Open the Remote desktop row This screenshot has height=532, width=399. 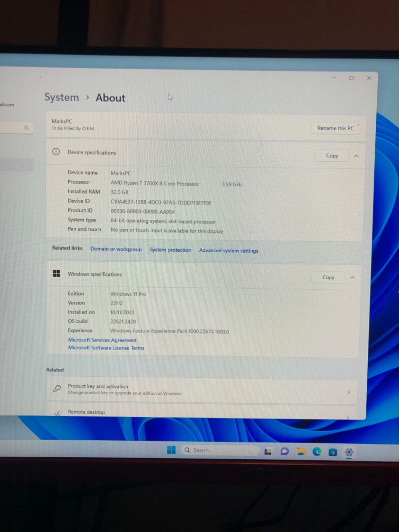(202, 412)
